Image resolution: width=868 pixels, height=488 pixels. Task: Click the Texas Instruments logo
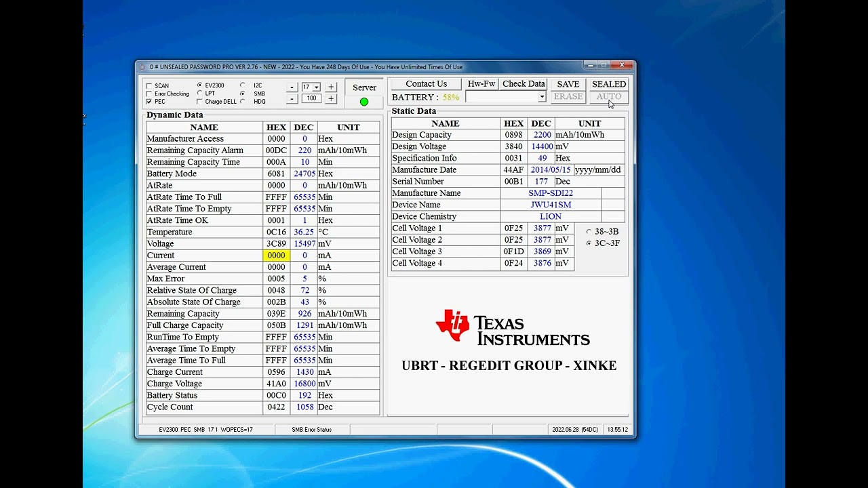click(513, 329)
